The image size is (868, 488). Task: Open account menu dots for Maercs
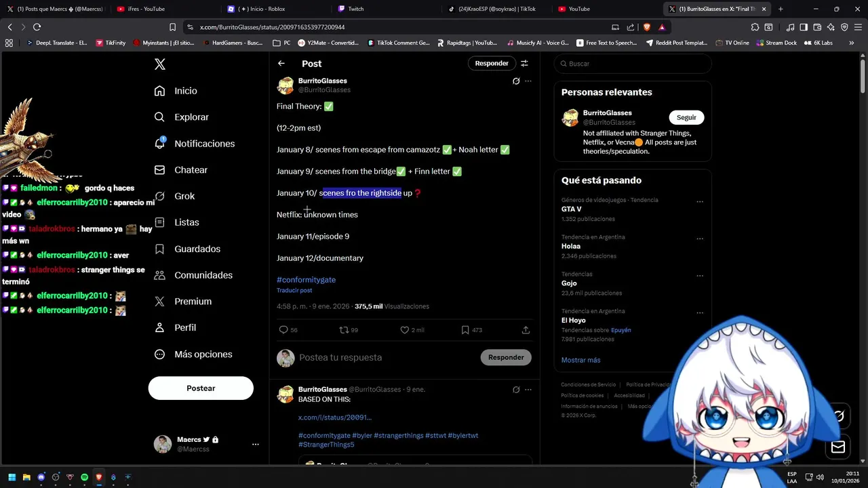(x=256, y=445)
